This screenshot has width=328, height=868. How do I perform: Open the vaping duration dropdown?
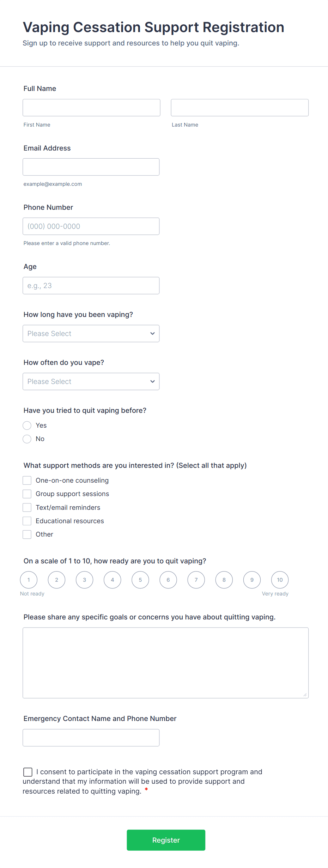coord(91,334)
